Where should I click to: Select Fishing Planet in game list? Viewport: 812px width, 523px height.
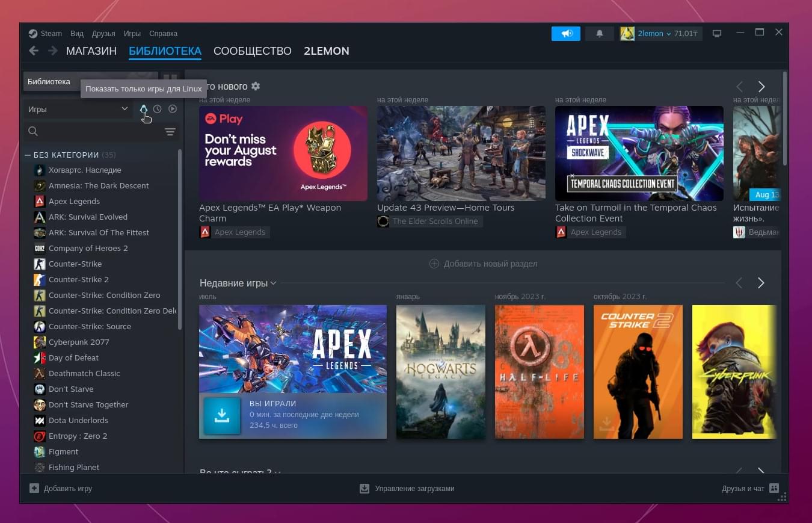74,468
